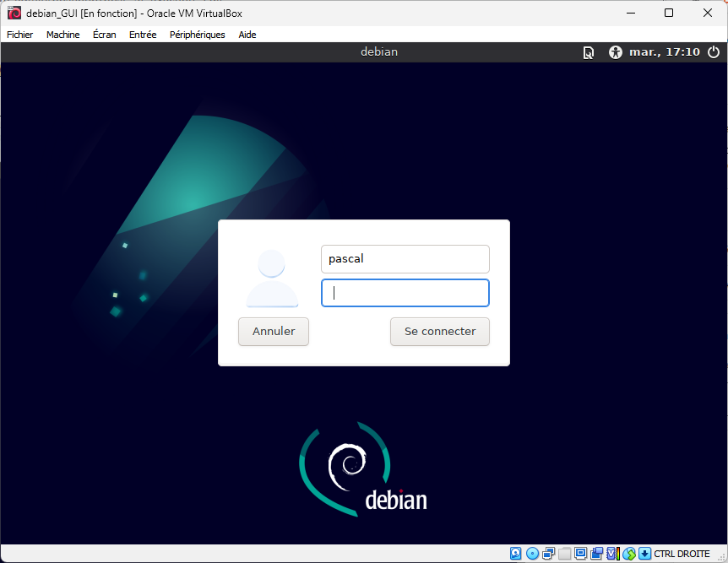Click the greyed shared folders indicator

click(564, 553)
